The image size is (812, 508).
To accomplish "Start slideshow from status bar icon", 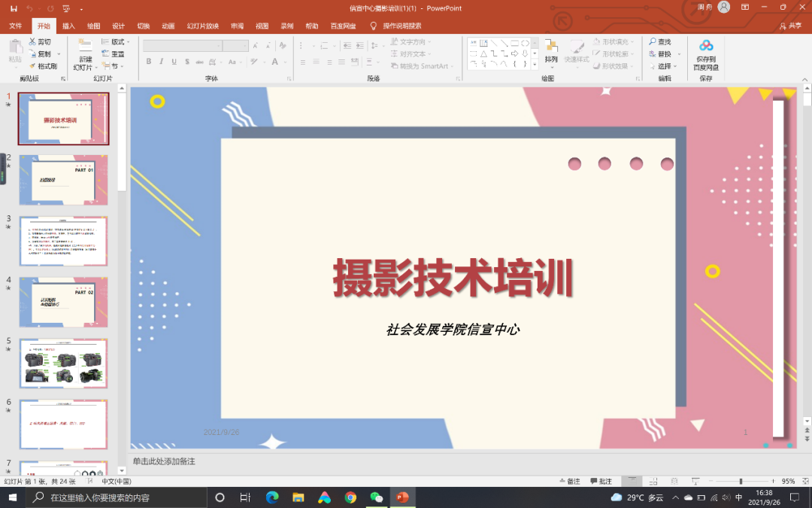I will click(x=695, y=481).
